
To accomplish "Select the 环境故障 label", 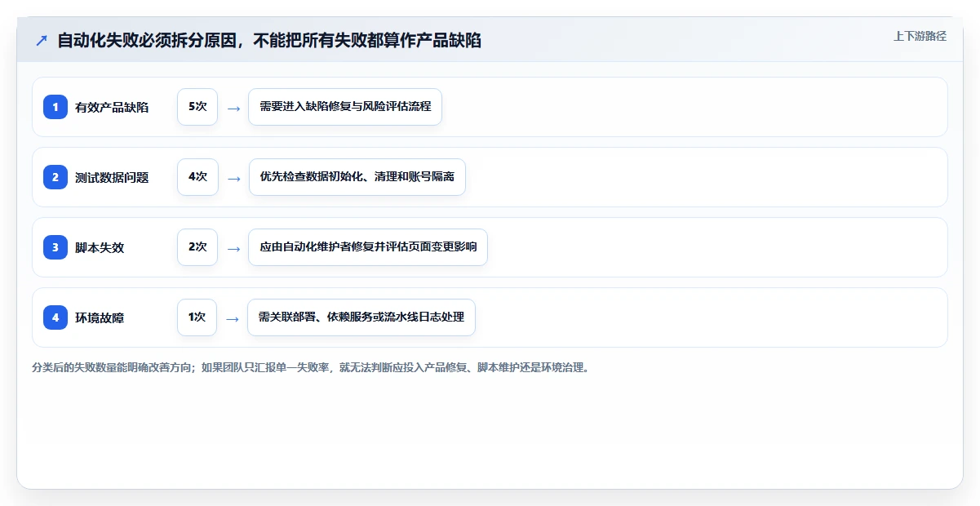I will coord(100,317).
